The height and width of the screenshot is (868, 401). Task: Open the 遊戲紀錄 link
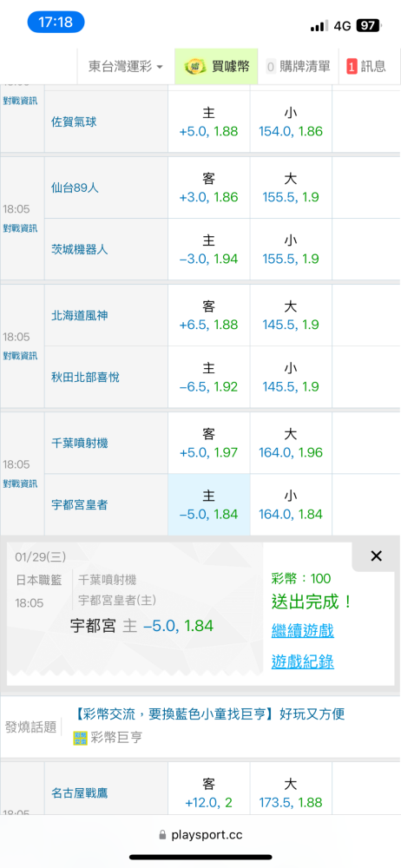point(302,661)
